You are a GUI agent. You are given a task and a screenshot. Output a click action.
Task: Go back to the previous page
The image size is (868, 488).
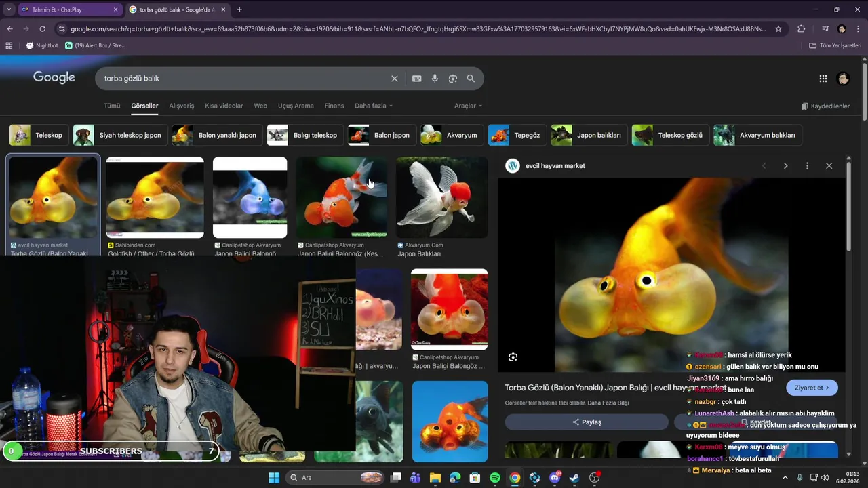[9, 29]
